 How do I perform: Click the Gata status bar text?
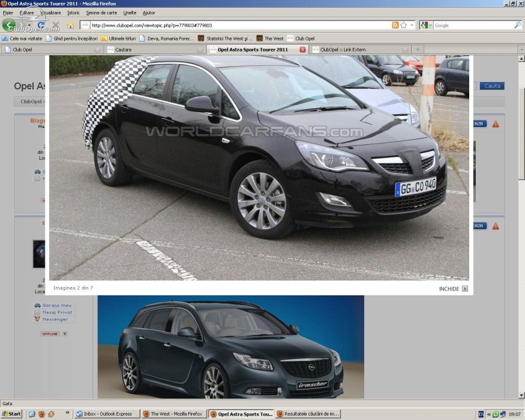point(7,404)
